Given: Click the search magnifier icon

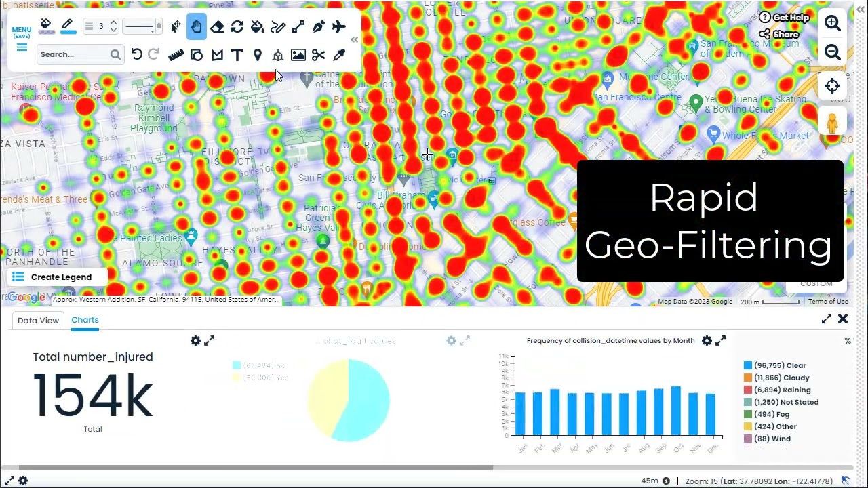Looking at the screenshot, I should pos(115,54).
